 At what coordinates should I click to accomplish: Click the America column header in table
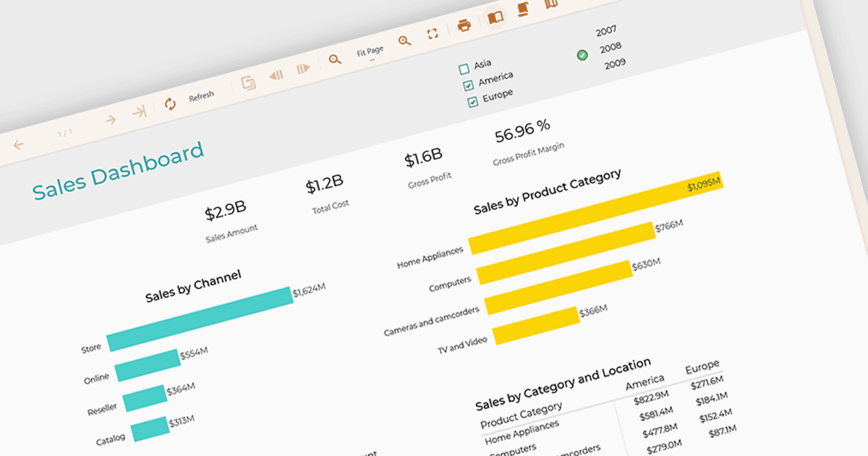[644, 382]
